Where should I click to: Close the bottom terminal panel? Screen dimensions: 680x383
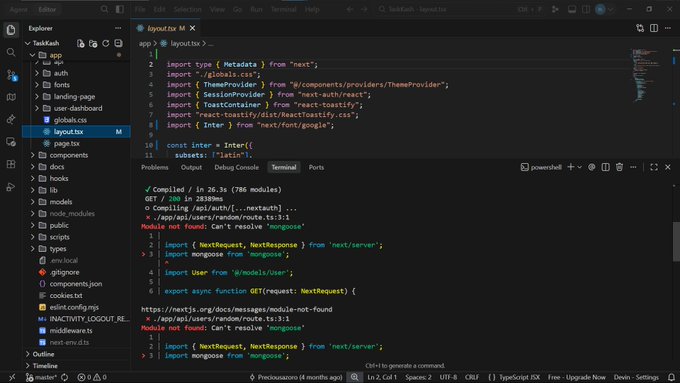667,167
